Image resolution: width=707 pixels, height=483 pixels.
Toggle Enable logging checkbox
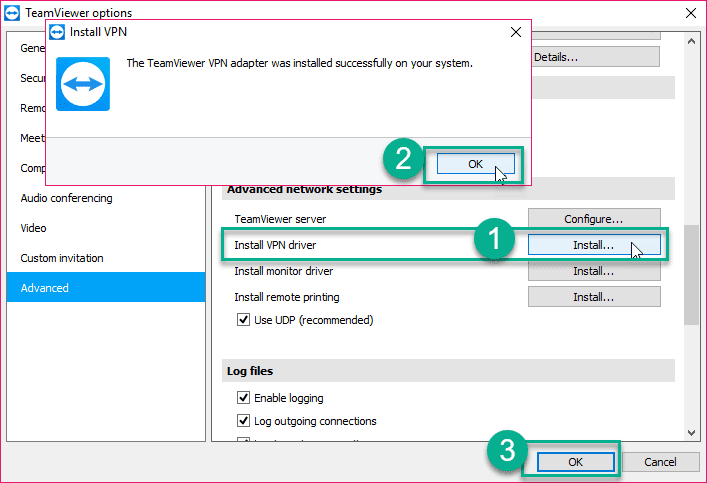(x=243, y=398)
